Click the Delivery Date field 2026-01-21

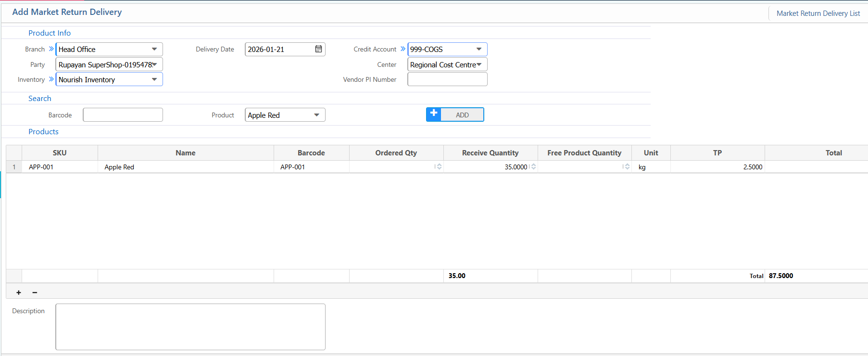coord(285,49)
